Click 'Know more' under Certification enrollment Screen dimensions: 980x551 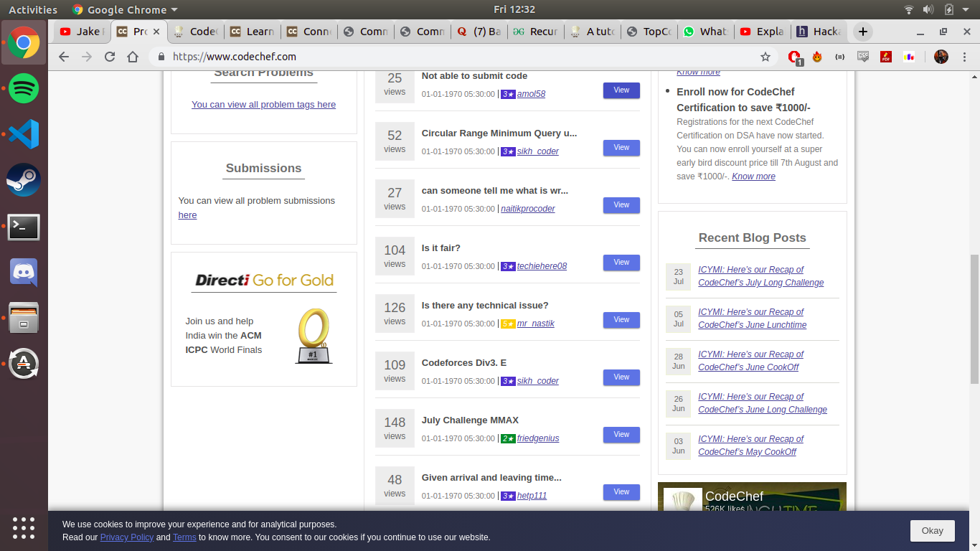(x=753, y=176)
